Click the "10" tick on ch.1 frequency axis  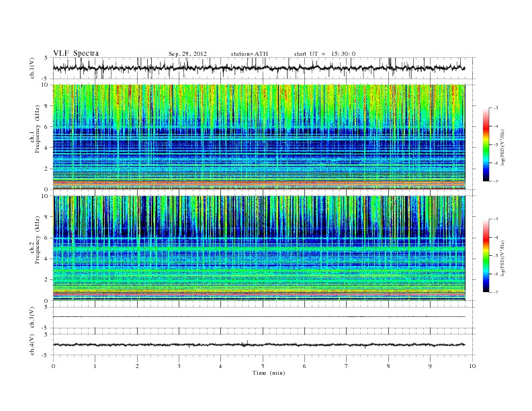point(45,85)
